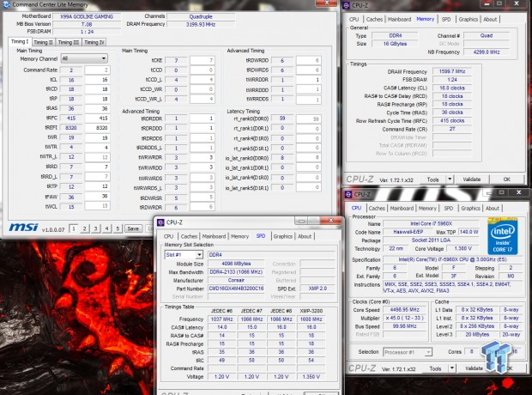
Task: Open the Processor #1 selection dropdown
Action: (x=408, y=352)
